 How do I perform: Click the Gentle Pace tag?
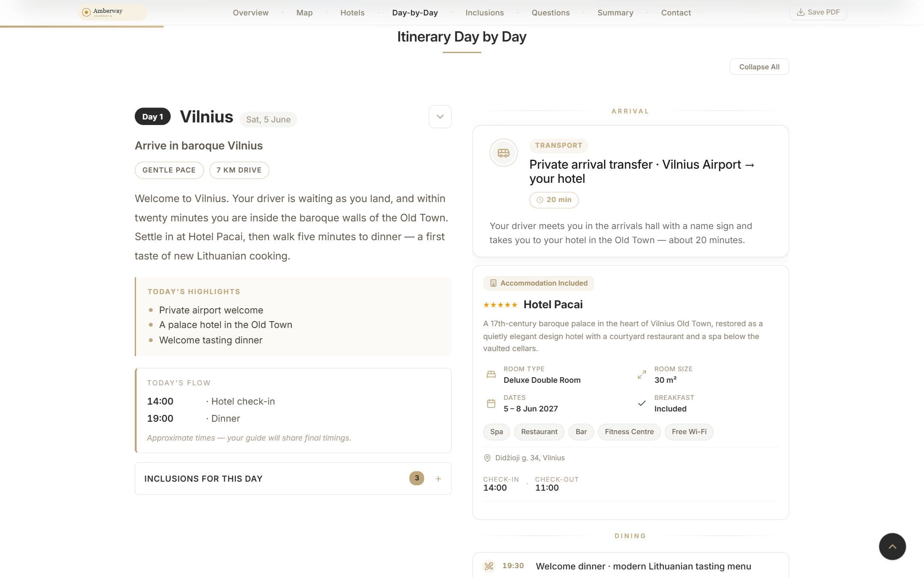(x=169, y=170)
